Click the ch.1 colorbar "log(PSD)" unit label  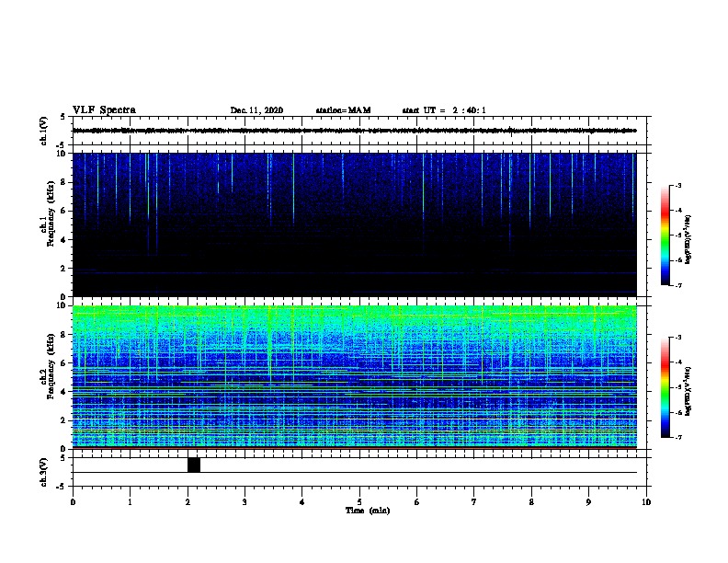[x=688, y=239]
